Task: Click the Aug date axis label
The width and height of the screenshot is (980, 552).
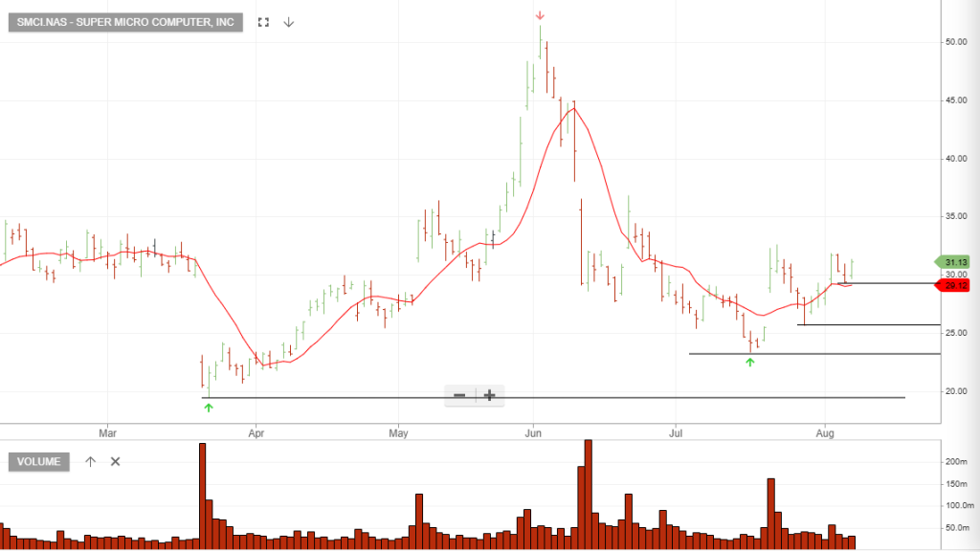Action: pos(825,432)
